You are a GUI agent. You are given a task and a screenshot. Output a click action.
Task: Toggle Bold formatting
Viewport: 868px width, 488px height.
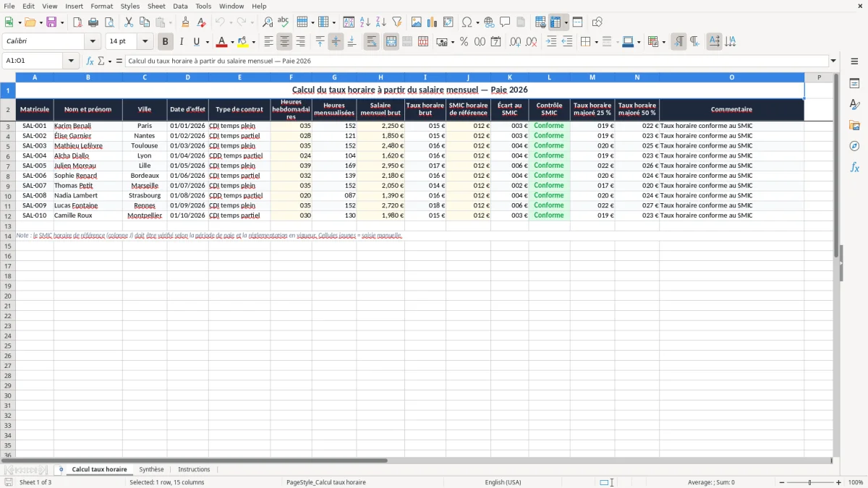166,42
